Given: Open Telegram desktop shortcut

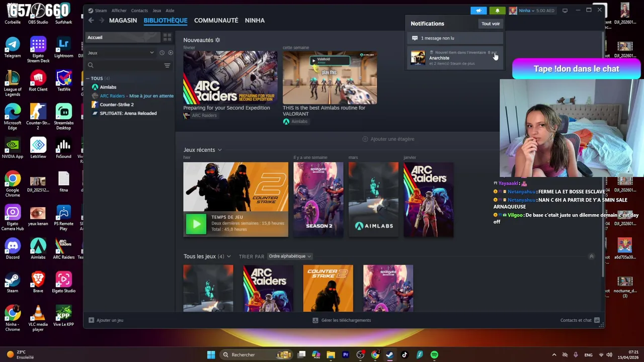Looking at the screenshot, I should [13, 48].
